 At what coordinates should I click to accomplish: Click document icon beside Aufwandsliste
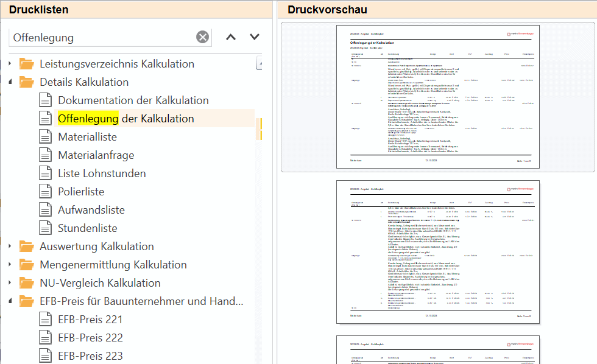[x=45, y=209]
